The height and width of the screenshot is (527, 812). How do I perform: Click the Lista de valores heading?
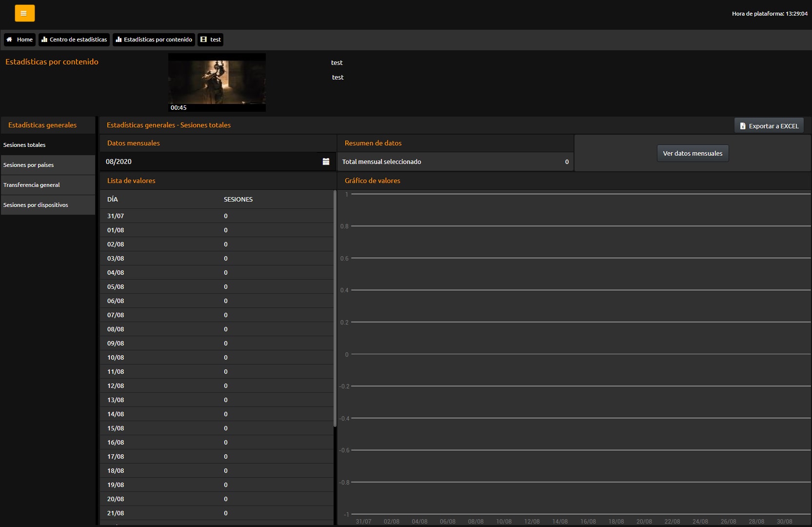(x=131, y=181)
